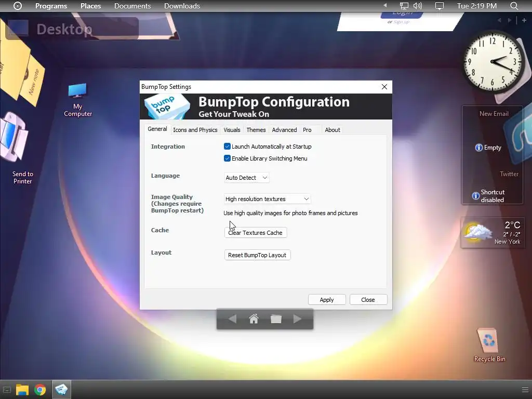This screenshot has width=532, height=399.
Task: Open the My Computer desktop icon
Action: point(78,100)
